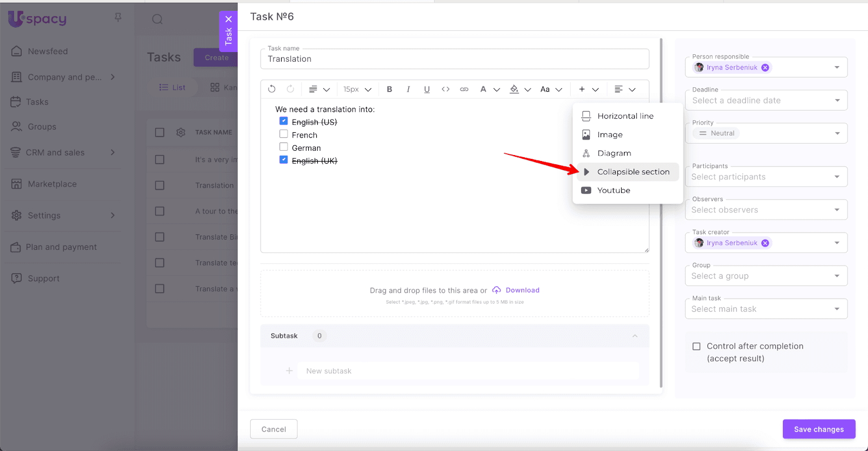
Task: Tick the German translation checkbox
Action: tap(284, 147)
